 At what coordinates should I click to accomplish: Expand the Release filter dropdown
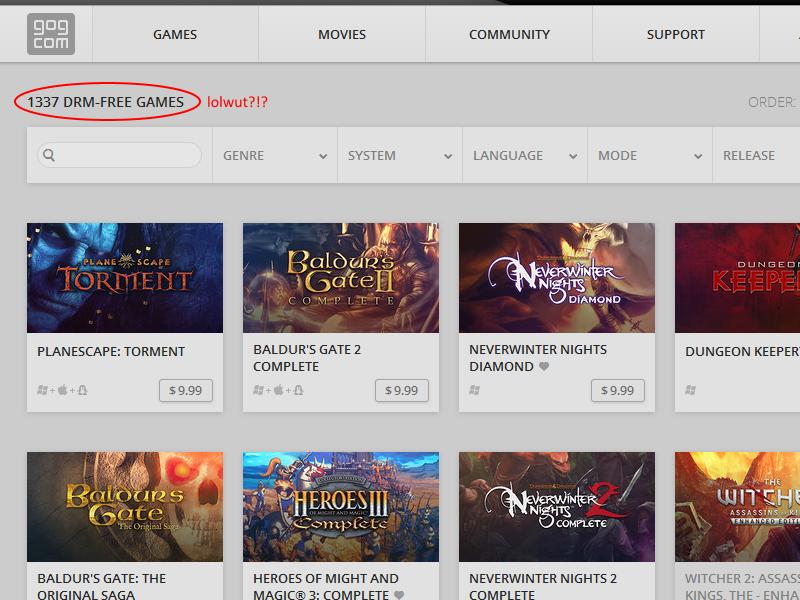point(756,155)
